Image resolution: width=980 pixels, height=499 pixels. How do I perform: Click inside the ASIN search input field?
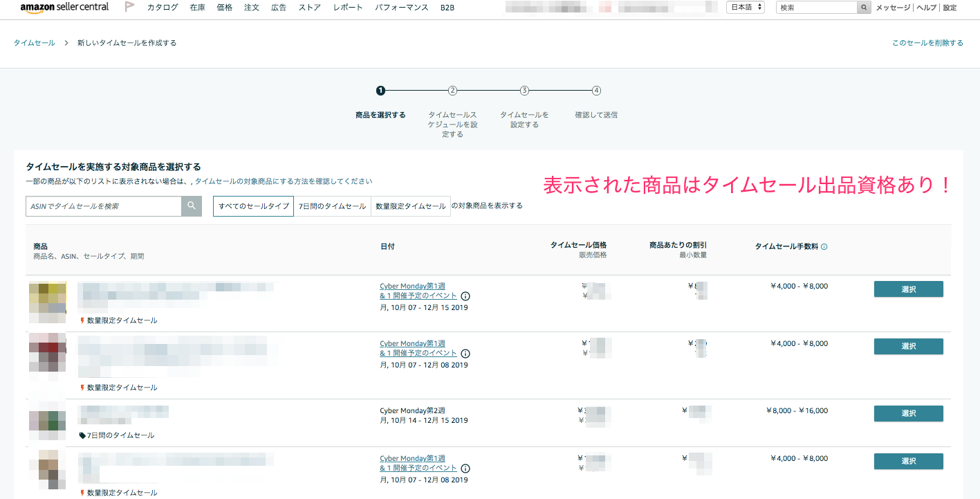pyautogui.click(x=104, y=206)
